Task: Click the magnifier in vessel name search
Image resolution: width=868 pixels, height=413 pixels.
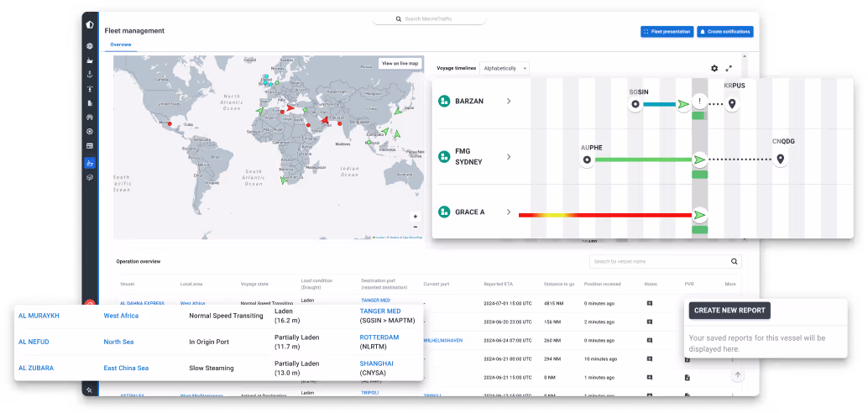Action: (x=734, y=261)
